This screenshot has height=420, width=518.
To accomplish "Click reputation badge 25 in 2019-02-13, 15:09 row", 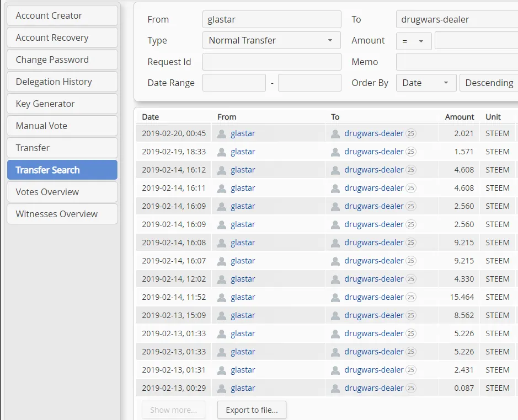I will (x=410, y=315).
